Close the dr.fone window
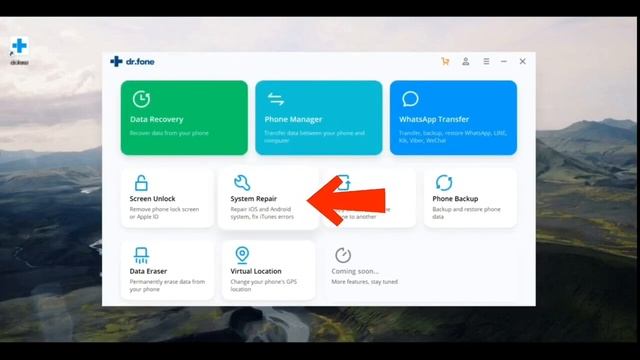Image resolution: width=640 pixels, height=360 pixels. 522,61
